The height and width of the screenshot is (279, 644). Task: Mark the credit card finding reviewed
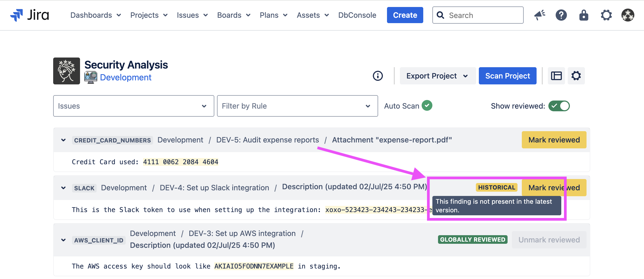coord(554,140)
